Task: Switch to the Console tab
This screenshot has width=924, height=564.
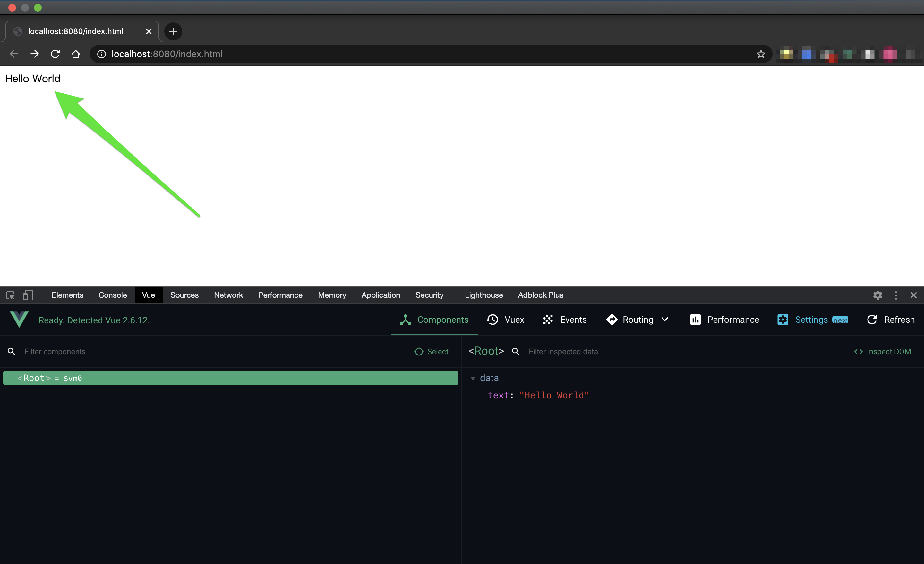Action: (113, 295)
